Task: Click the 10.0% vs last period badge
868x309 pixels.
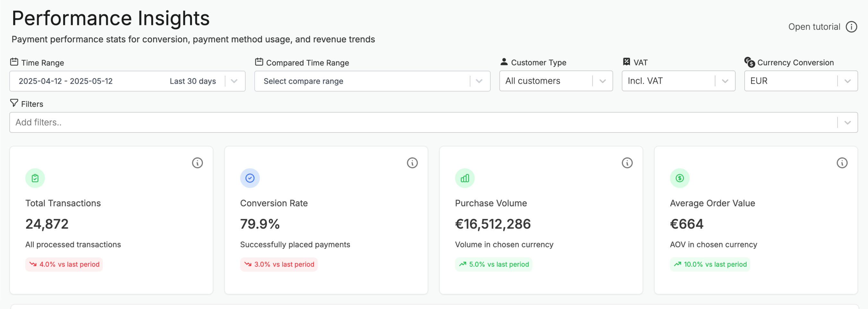Action: pos(710,264)
